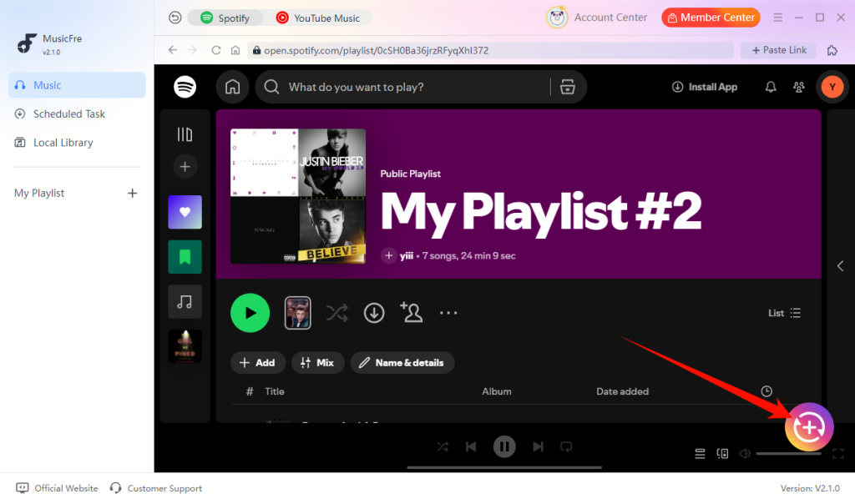Click Install App
The width and height of the screenshot is (855, 504).
tap(705, 87)
